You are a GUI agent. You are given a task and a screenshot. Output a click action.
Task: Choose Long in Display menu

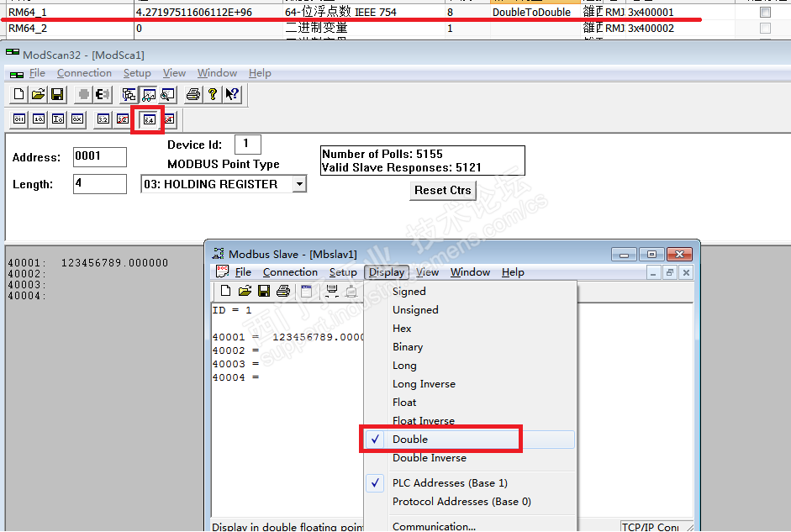pyautogui.click(x=469, y=366)
